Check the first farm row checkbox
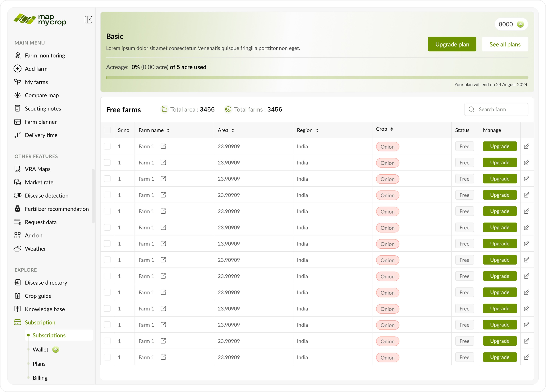The width and height of the screenshot is (546, 392). click(107, 146)
